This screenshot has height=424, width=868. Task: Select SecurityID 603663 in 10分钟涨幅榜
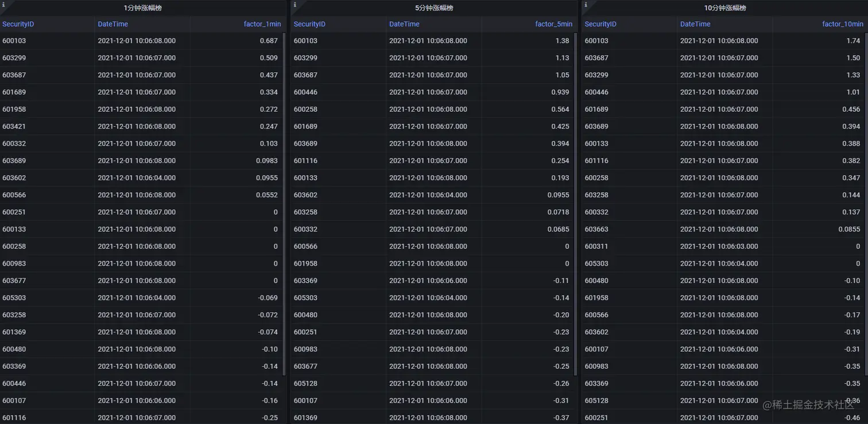[596, 229]
